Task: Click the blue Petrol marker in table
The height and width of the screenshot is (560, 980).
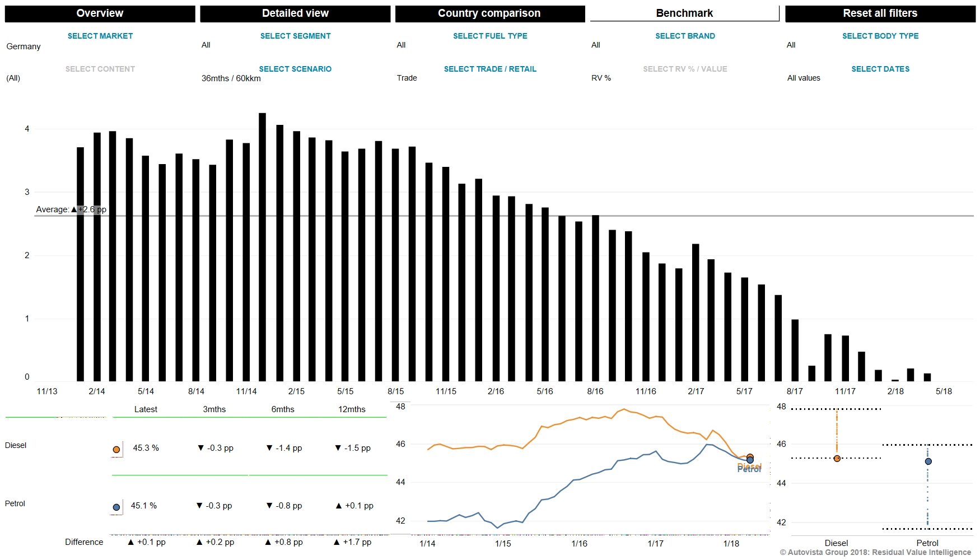Action: coord(116,507)
